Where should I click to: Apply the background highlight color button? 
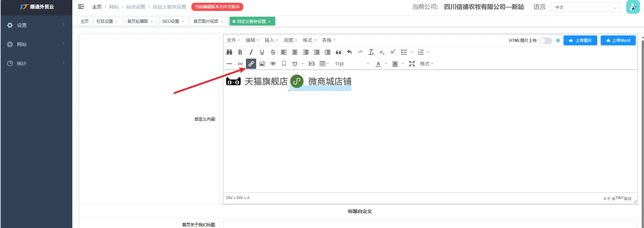point(395,64)
